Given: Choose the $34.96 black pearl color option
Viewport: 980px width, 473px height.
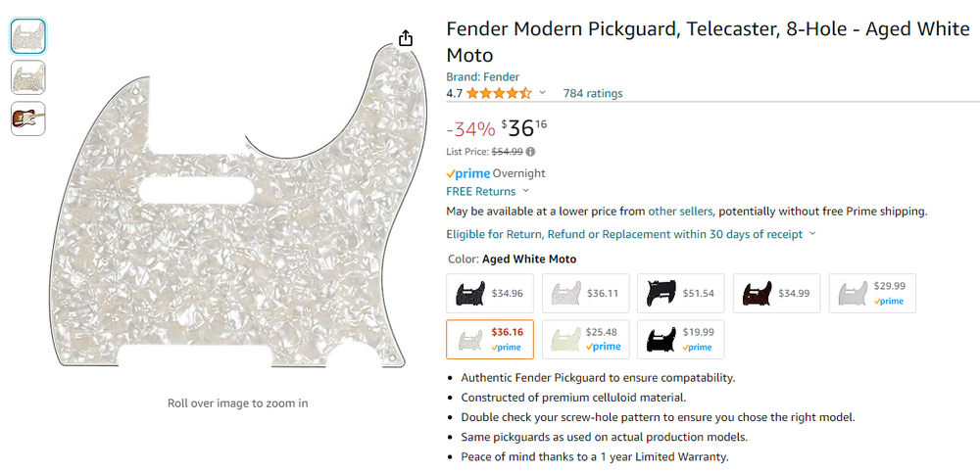Looking at the screenshot, I should coord(490,293).
